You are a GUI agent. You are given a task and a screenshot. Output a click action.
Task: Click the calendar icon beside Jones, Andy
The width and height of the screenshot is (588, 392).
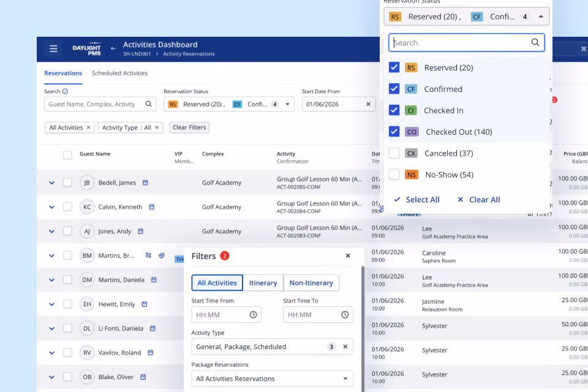(x=141, y=232)
